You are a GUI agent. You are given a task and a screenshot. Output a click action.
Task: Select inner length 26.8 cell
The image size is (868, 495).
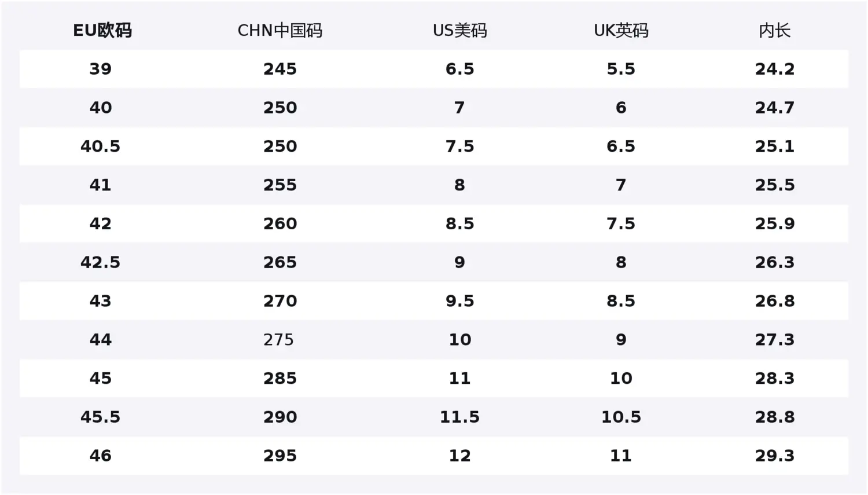tap(775, 301)
